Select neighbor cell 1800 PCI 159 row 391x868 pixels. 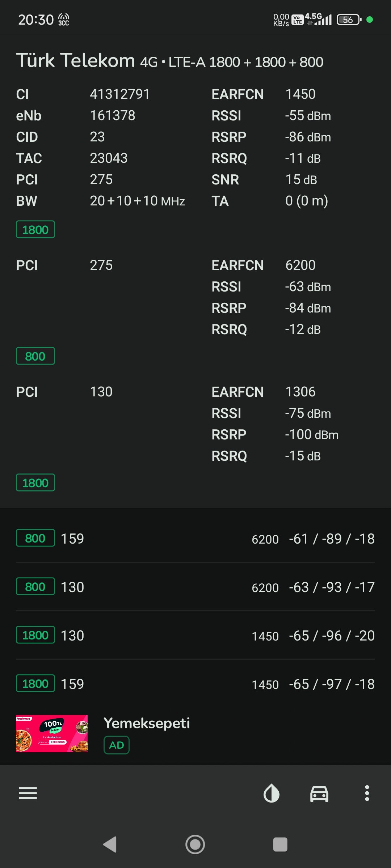pos(195,684)
